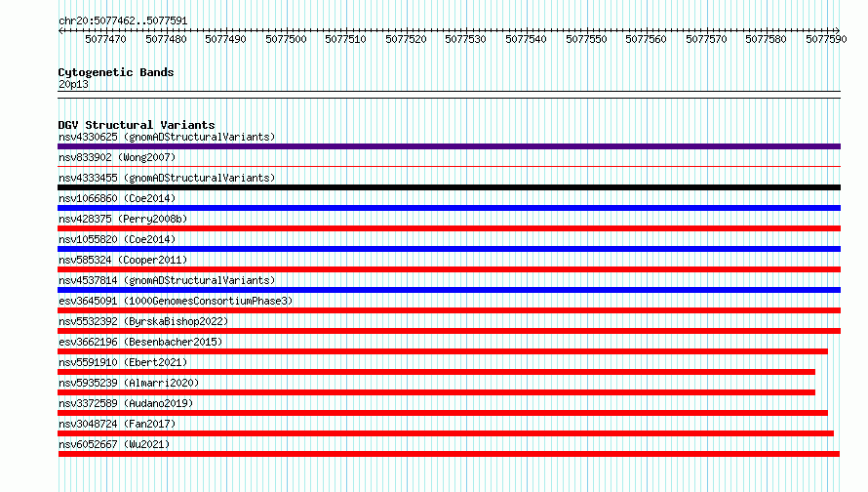868x492 pixels.
Task: Open nsv428375 (Perry2008b) label
Action: pos(123,219)
